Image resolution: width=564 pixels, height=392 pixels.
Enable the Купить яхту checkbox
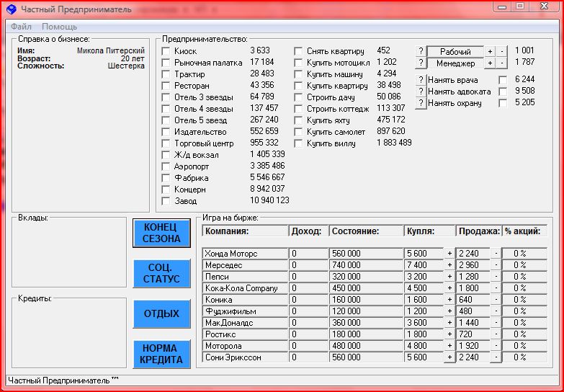coord(299,120)
